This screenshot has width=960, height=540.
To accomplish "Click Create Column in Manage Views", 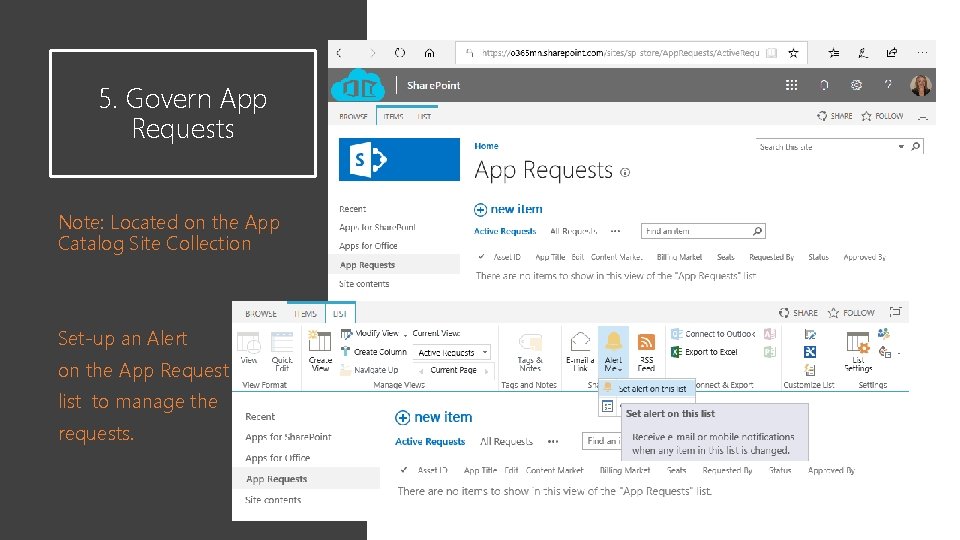I will (373, 351).
